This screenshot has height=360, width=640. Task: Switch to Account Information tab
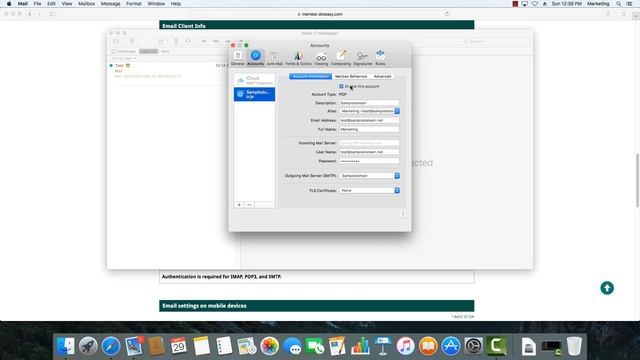pyautogui.click(x=310, y=76)
